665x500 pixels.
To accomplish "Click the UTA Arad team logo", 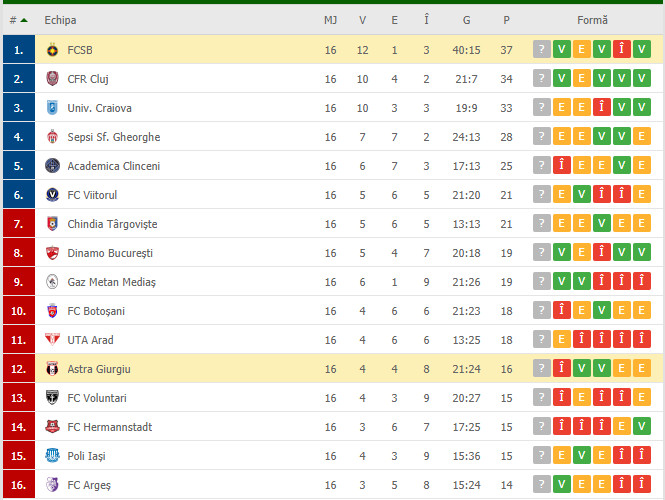I will (52, 340).
